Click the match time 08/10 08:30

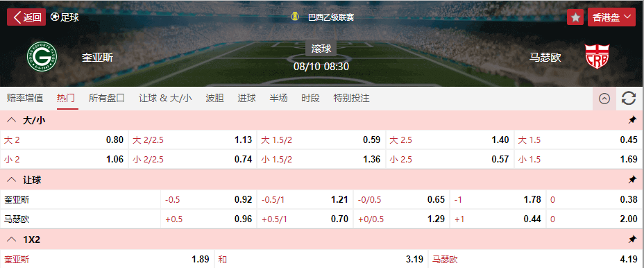[x=321, y=67]
